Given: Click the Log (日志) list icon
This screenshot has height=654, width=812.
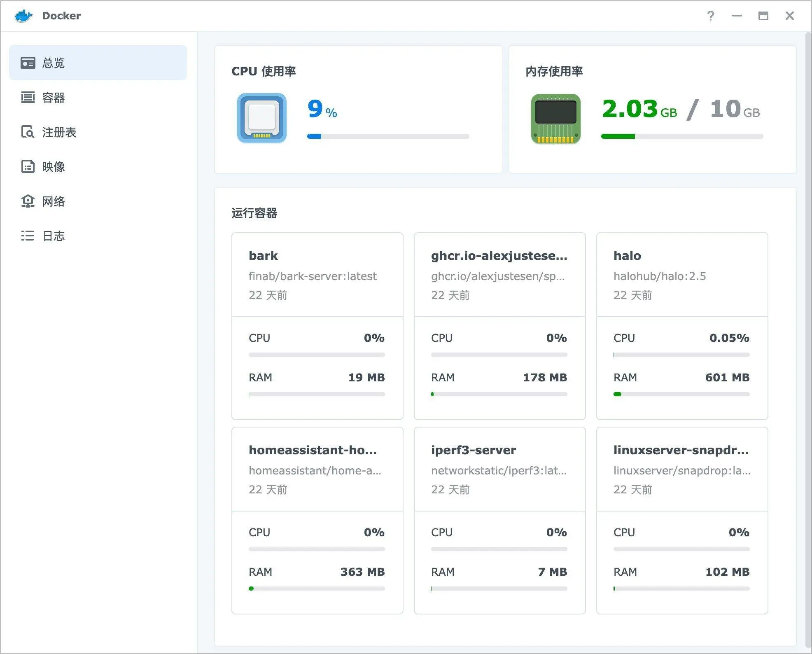Looking at the screenshot, I should [28, 236].
